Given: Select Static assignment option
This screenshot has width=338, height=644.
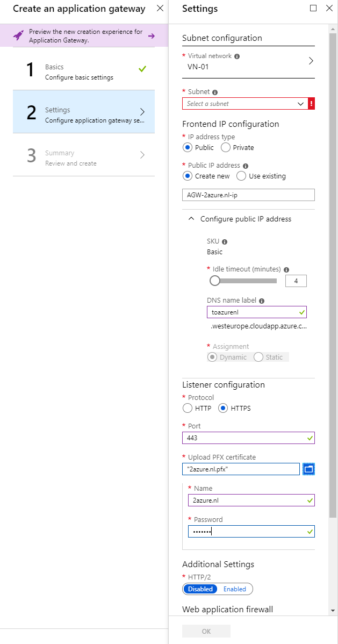Looking at the screenshot, I should pyautogui.click(x=258, y=357).
